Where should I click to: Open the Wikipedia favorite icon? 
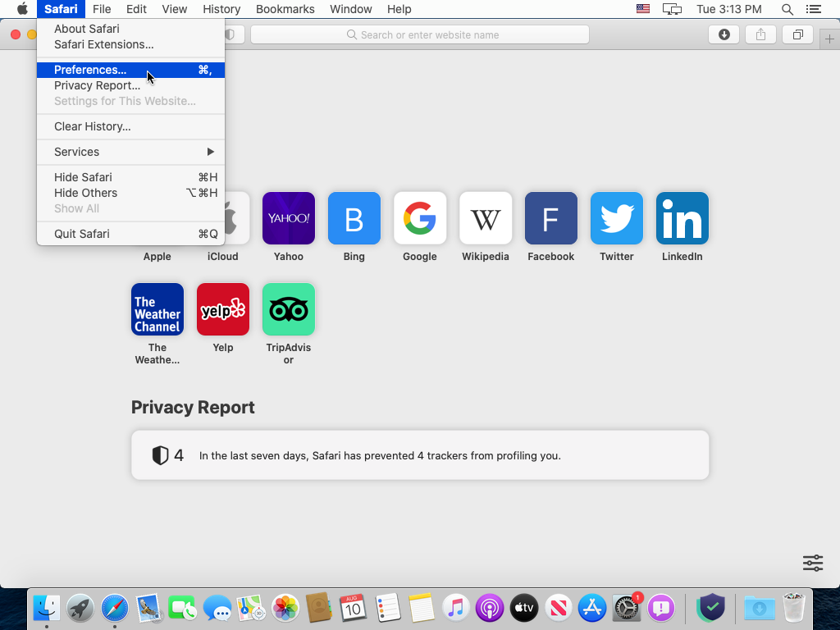click(x=486, y=218)
